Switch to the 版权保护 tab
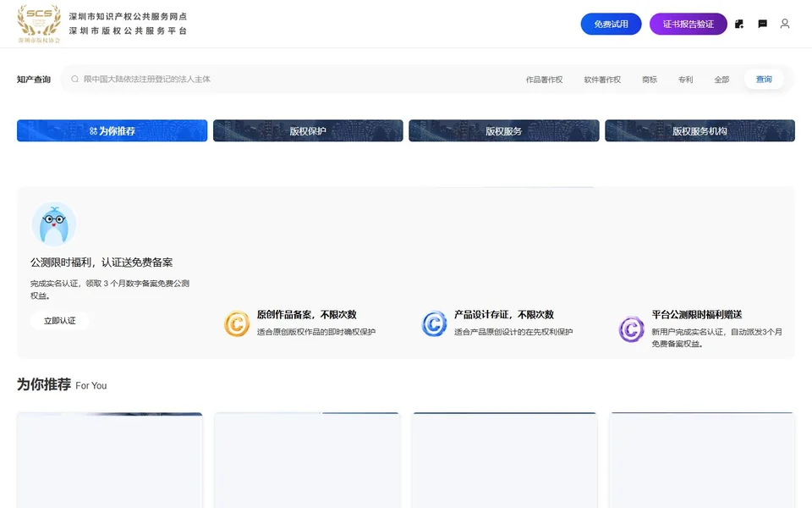The width and height of the screenshot is (812, 508). pyautogui.click(x=308, y=130)
